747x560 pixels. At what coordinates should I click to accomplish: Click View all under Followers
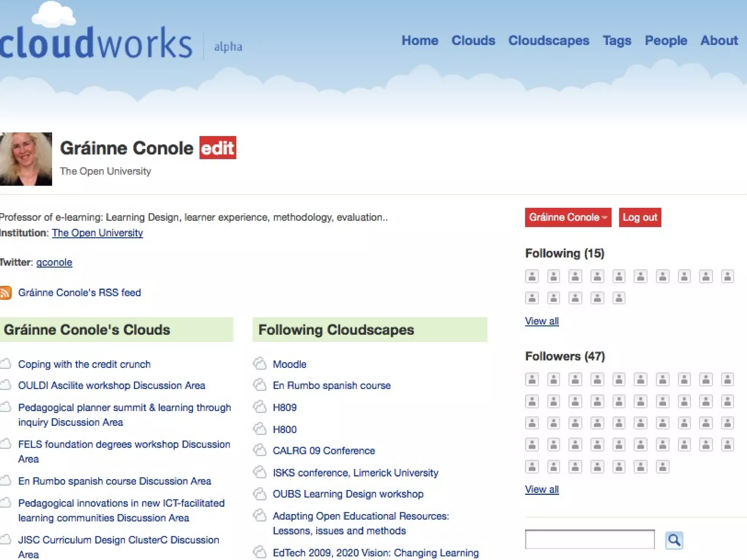[x=542, y=489]
